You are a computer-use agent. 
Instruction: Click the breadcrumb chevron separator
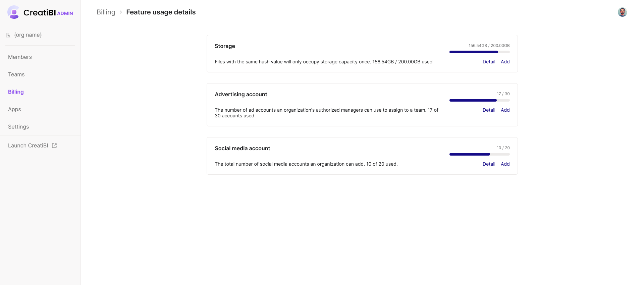(121, 12)
